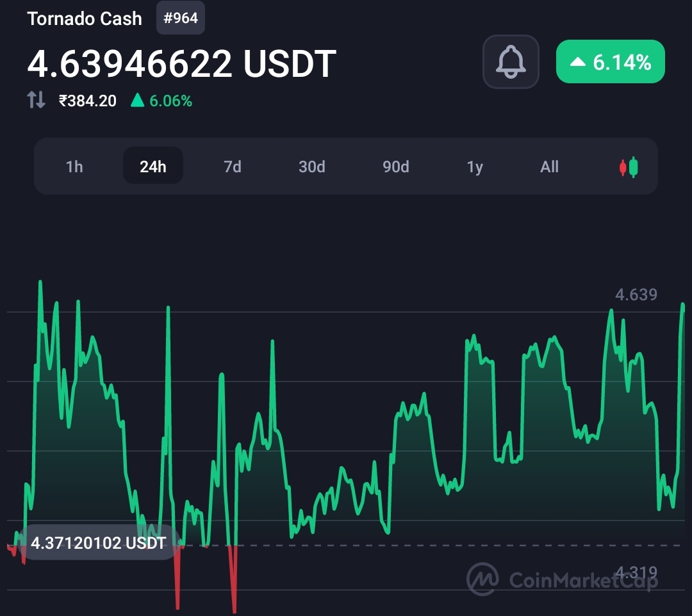Tap the 4.37120102 USDT chart tooltip
692x616 pixels.
tap(98, 543)
